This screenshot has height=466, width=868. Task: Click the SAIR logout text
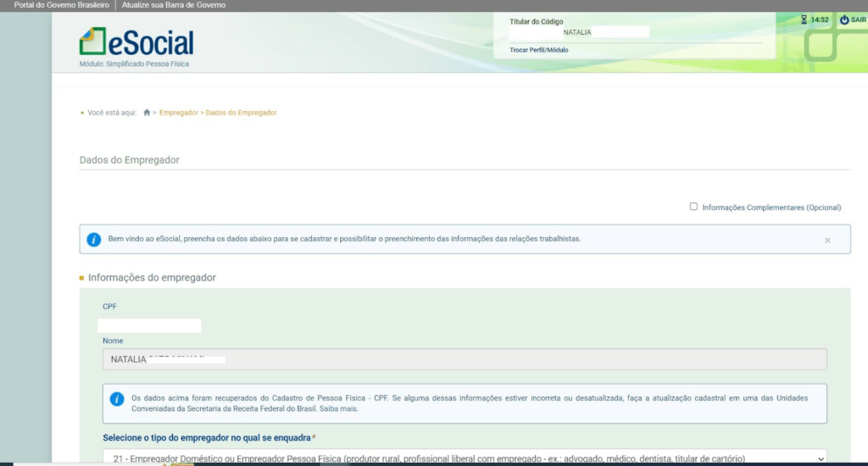click(859, 20)
